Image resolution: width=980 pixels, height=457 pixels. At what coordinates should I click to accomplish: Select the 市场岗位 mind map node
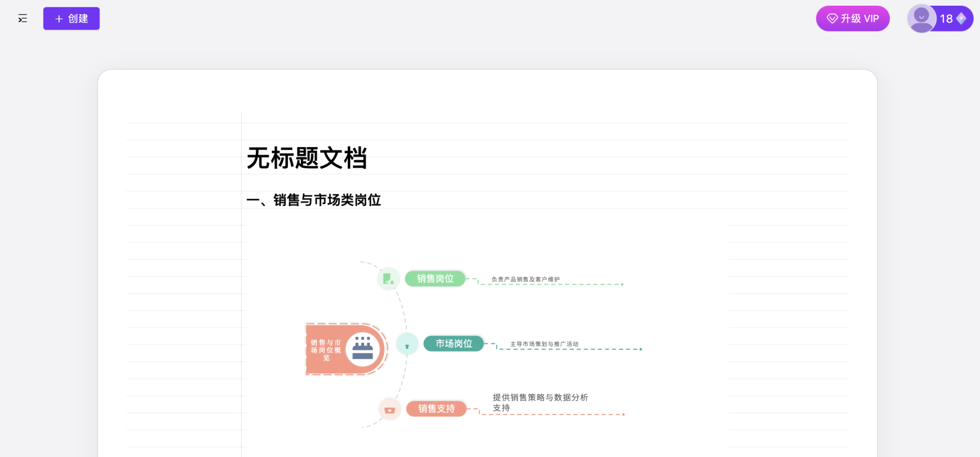coord(454,344)
